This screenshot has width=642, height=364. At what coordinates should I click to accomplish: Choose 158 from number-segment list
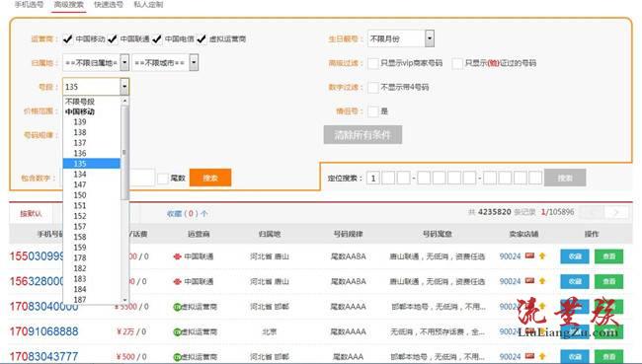point(92,237)
